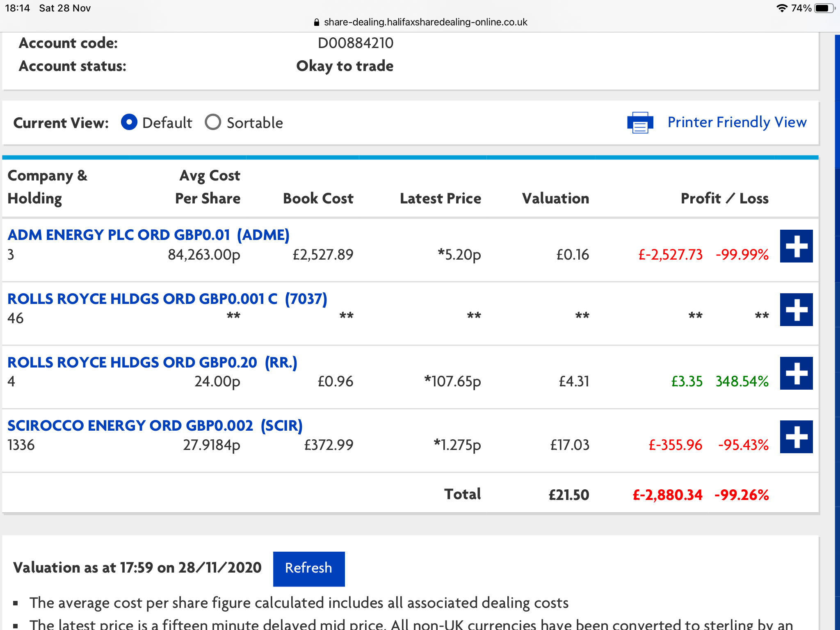Click Rolls Royce profit £3.35
840x630 pixels.
tap(687, 381)
